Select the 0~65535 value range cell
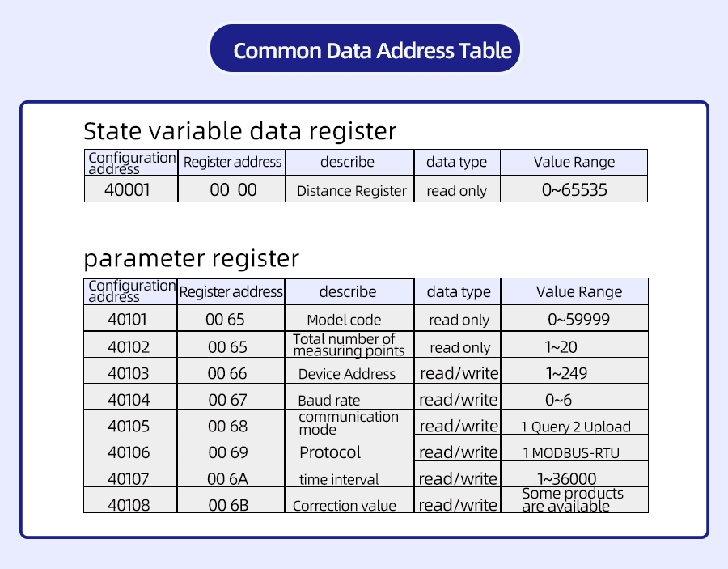The height and width of the screenshot is (569, 728). point(574,189)
